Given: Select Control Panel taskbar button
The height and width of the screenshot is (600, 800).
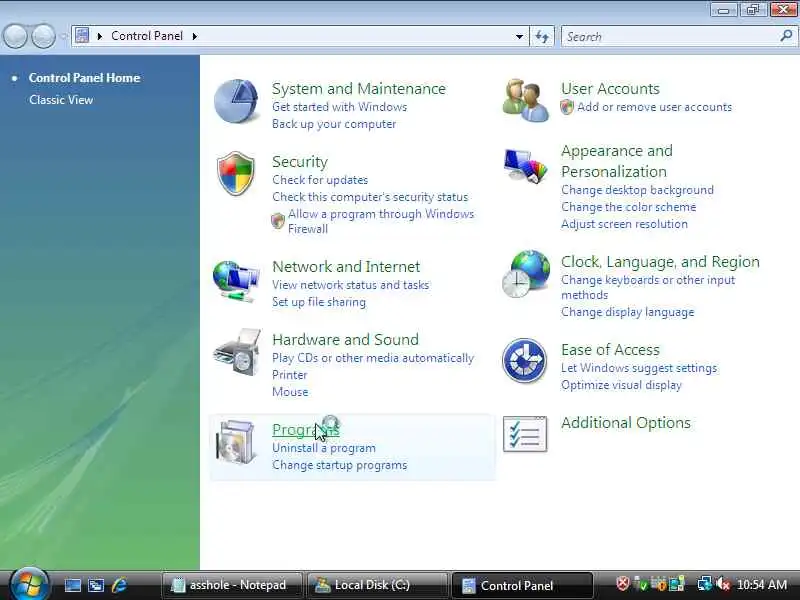Looking at the screenshot, I should [523, 585].
